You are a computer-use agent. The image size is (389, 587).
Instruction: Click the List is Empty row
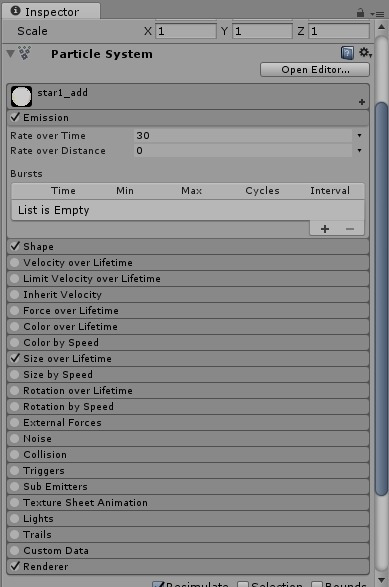click(188, 210)
